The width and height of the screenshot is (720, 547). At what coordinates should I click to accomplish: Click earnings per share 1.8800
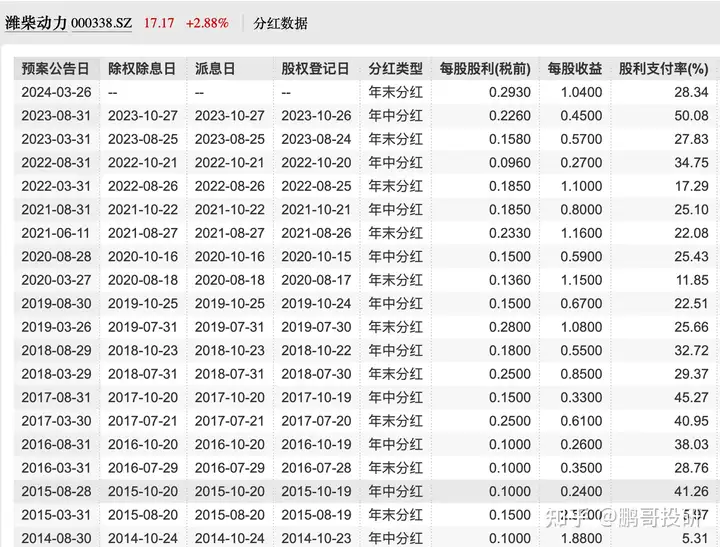581,538
